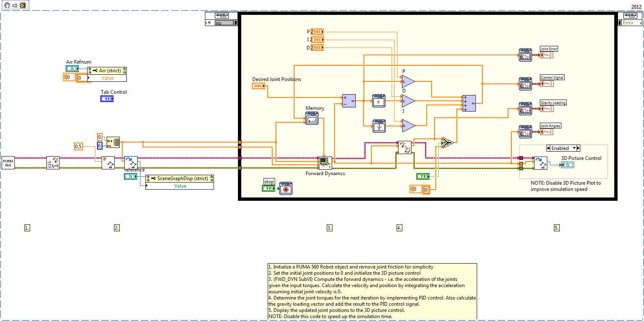This screenshot has width=644, height=321.
Task: Select the derivative 's' block
Action: pyautogui.click(x=379, y=101)
